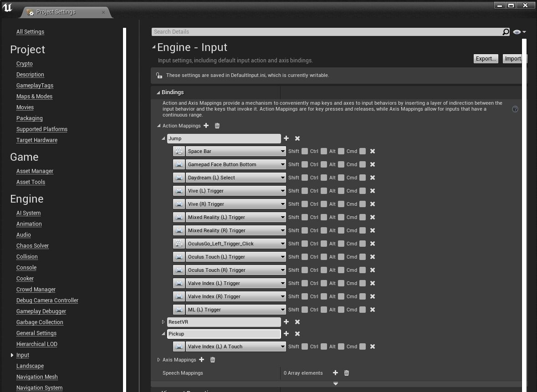Image resolution: width=537 pixels, height=392 pixels.
Task: Go to Collision settings in sidebar
Action: click(27, 257)
